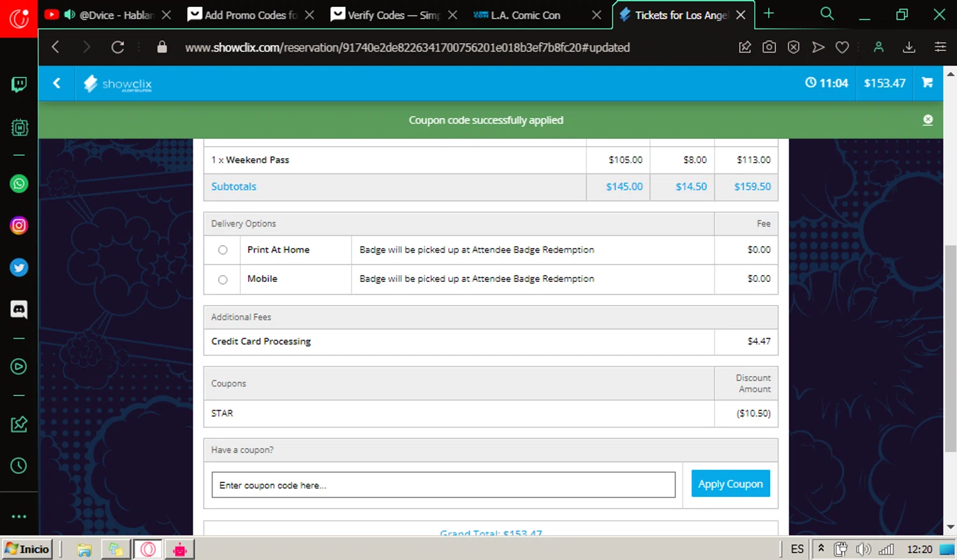Go back using Showclix header arrow
The height and width of the screenshot is (560, 957).
57,83
